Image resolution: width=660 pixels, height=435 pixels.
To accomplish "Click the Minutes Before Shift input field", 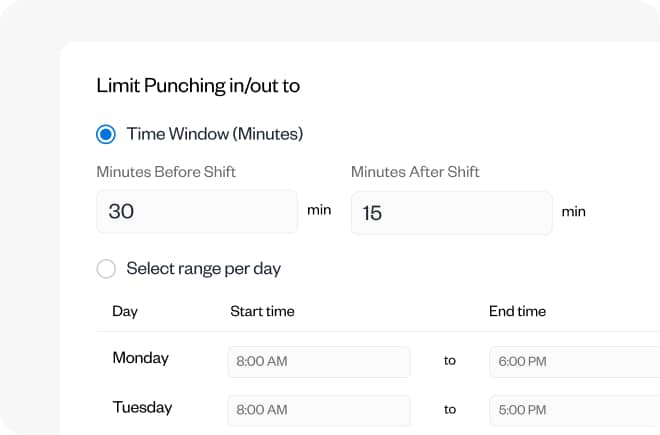I will pos(197,211).
